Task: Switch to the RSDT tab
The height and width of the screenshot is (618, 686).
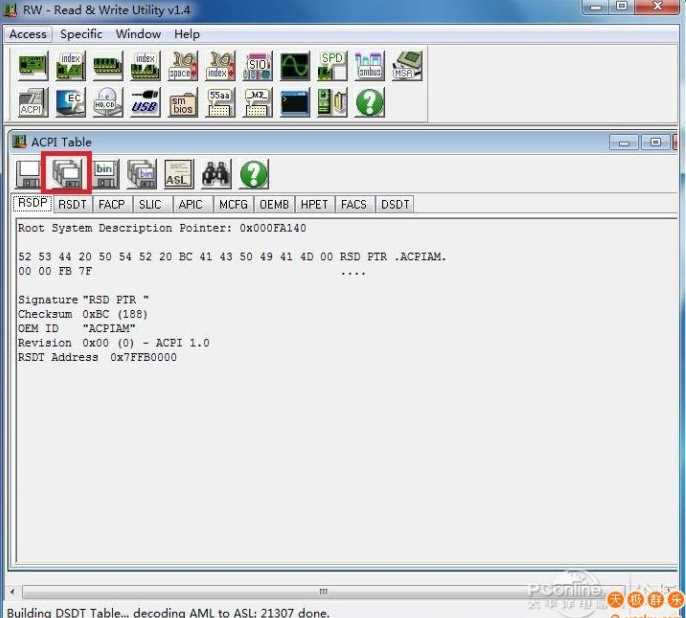Action: pos(73,205)
